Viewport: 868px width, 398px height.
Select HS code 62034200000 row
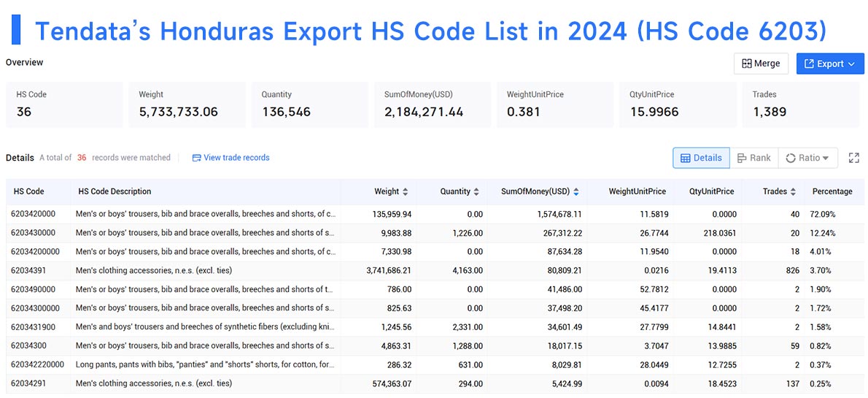pyautogui.click(x=434, y=252)
